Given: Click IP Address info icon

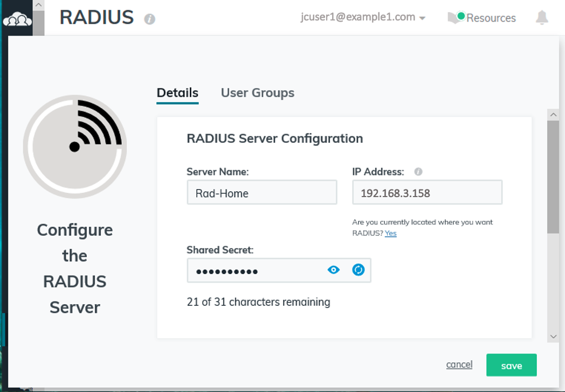Looking at the screenshot, I should pyautogui.click(x=418, y=172).
